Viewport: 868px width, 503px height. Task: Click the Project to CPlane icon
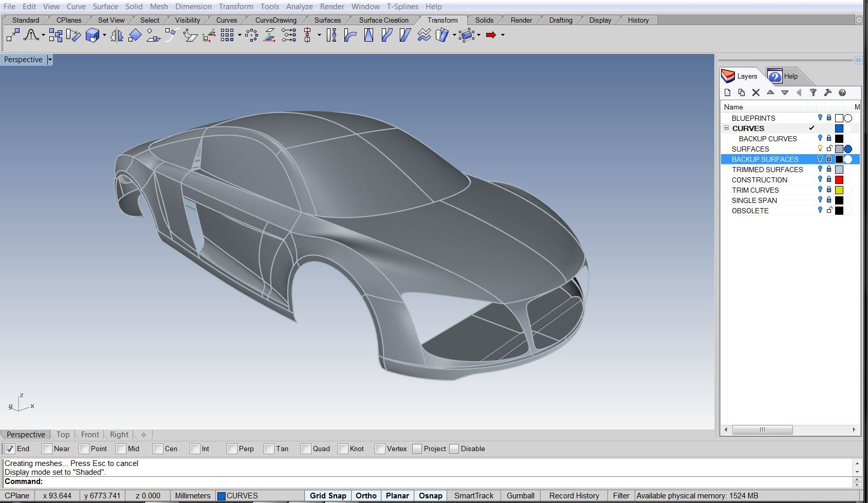(270, 35)
